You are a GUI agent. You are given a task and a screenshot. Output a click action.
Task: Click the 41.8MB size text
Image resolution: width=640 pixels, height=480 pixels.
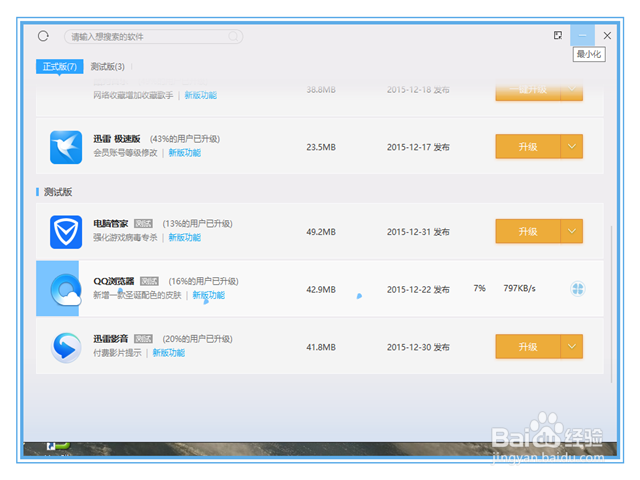click(321, 347)
